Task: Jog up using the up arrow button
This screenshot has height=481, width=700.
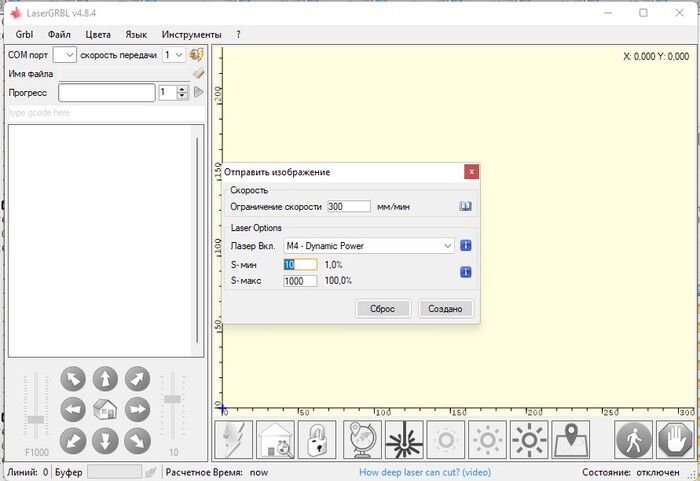Action: coord(104,379)
